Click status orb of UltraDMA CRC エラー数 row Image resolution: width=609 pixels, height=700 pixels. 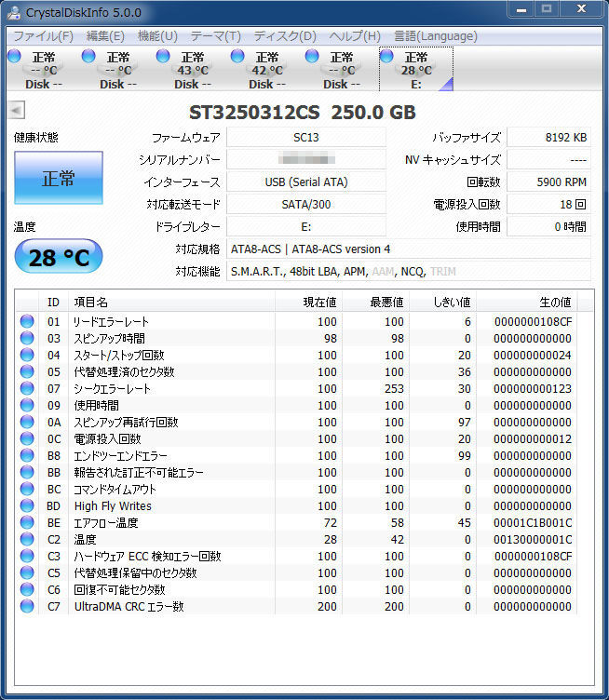[x=27, y=606]
